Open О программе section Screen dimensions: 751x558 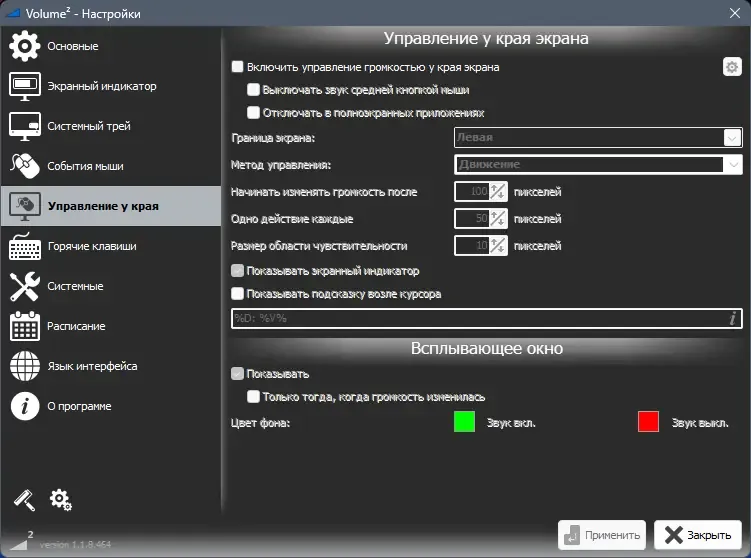[x=111, y=406]
